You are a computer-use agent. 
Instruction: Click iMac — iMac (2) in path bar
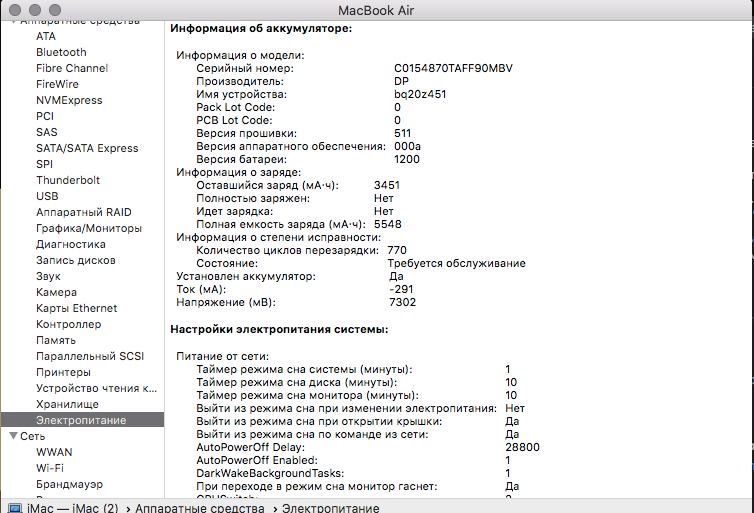click(73, 508)
